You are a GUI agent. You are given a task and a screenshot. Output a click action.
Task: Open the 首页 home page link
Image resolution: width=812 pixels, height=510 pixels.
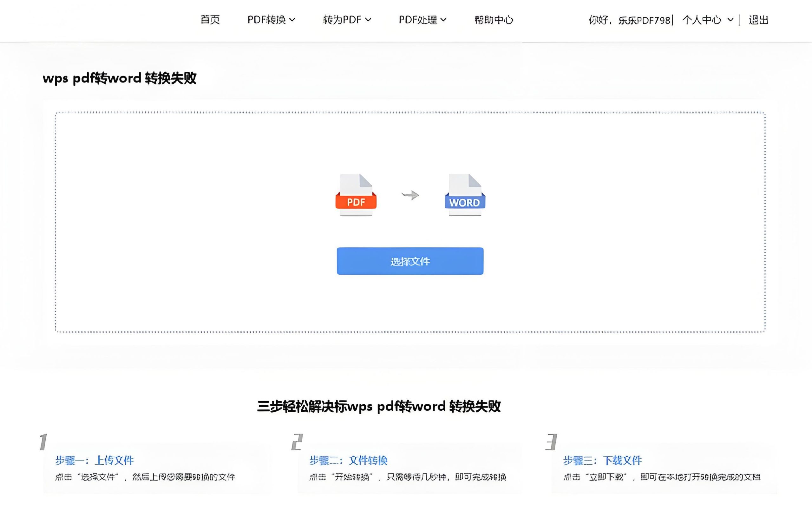[x=210, y=20]
